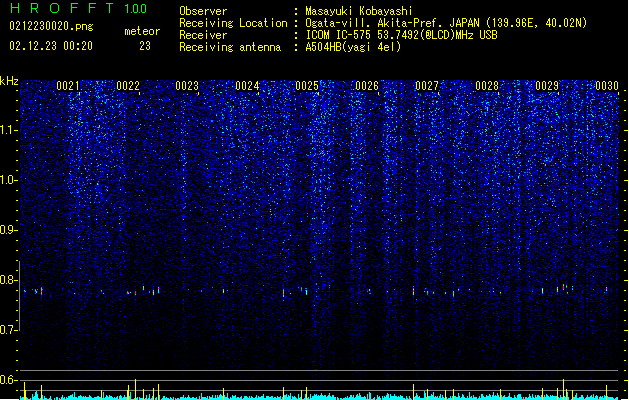Click the 1.1 kHz axis label
Image resolution: width=629 pixels, height=400 pixels.
click(9, 130)
